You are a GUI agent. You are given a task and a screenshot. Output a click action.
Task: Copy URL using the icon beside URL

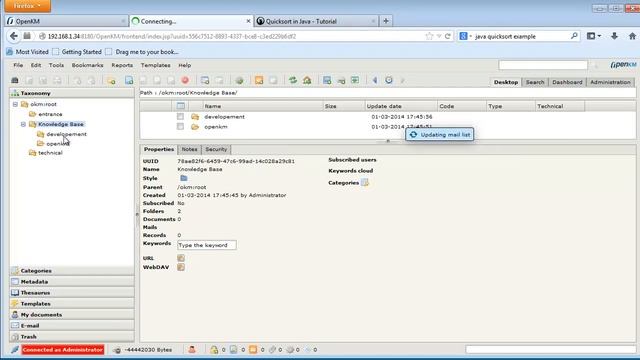(181, 258)
